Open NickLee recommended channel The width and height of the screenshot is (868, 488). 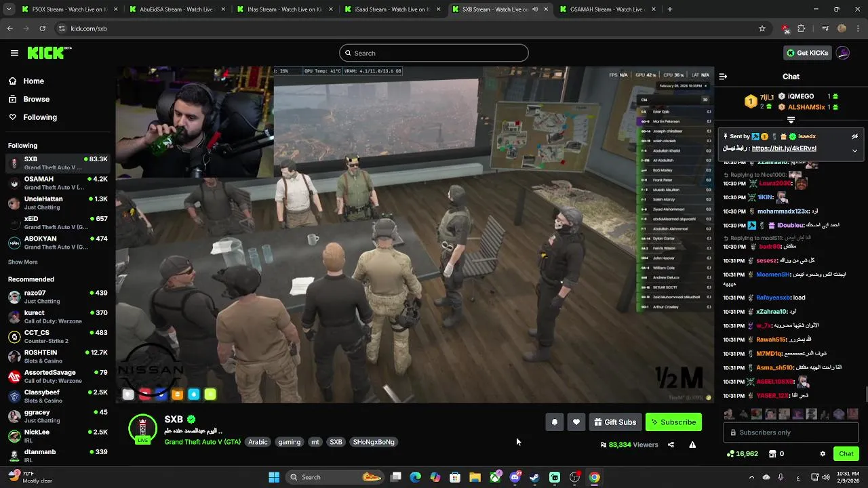[58, 436]
